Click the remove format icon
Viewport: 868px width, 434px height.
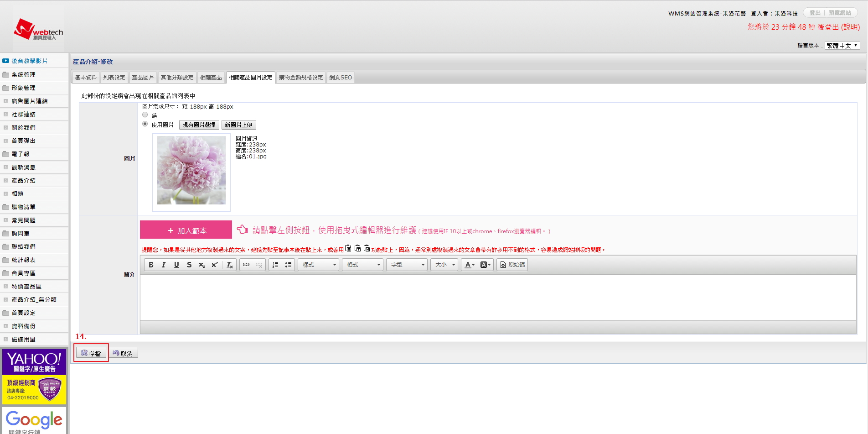coord(230,265)
